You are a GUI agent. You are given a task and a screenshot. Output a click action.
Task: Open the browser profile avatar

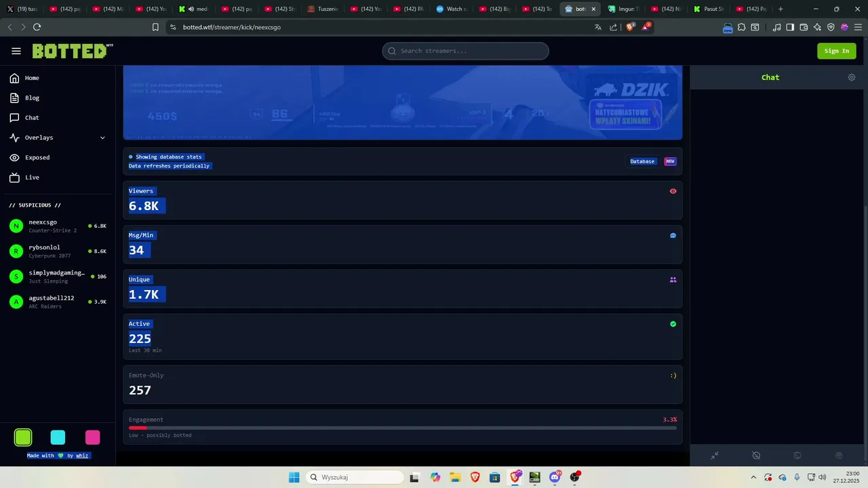click(844, 27)
